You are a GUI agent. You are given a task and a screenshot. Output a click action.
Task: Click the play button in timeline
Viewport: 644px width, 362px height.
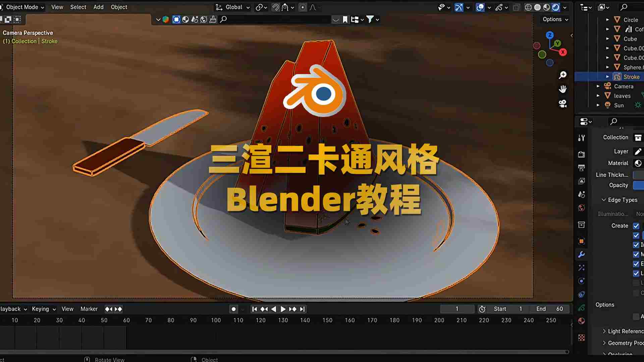coord(283,309)
